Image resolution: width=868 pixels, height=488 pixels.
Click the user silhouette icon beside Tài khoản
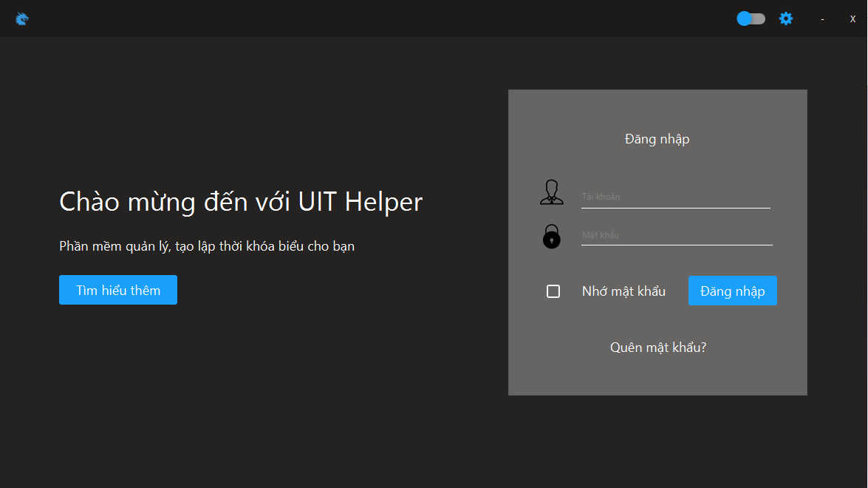tap(552, 192)
